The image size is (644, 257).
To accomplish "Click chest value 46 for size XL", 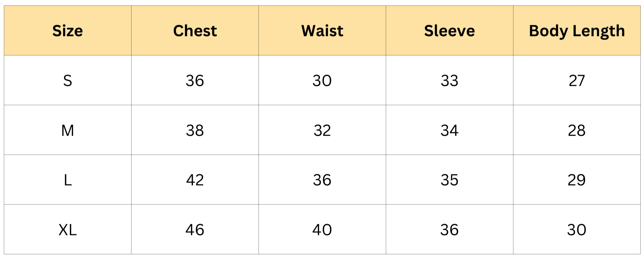I will coord(195,230).
